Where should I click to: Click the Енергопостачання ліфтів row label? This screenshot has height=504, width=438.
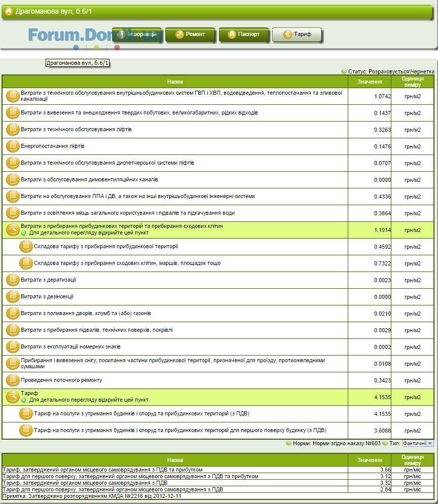point(53,146)
